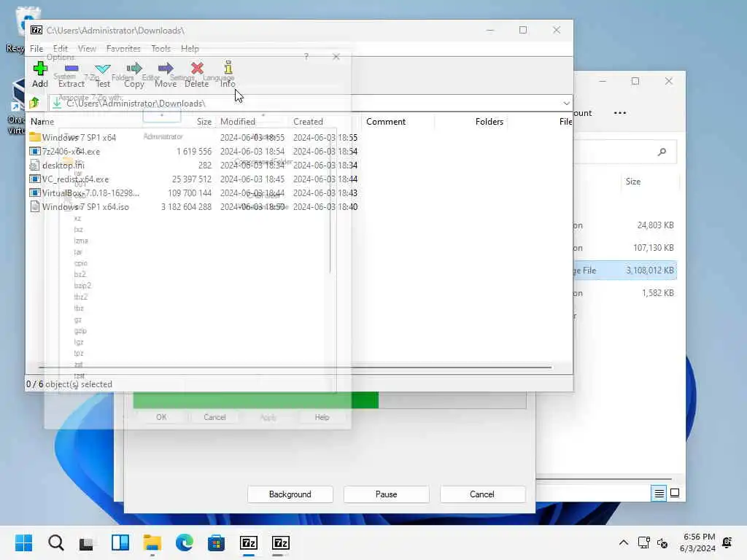Click the 107,130 KB size entry
The width and height of the screenshot is (747, 560).
653,248
